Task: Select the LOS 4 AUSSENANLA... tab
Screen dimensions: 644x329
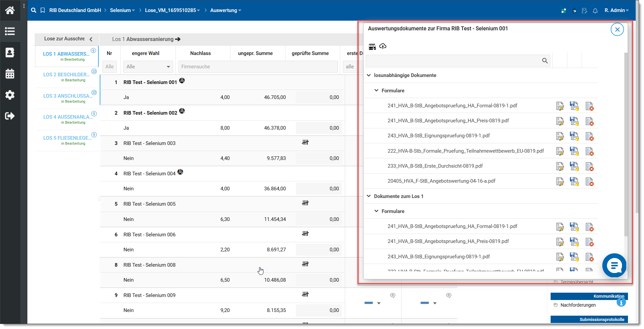Action: [x=67, y=119]
